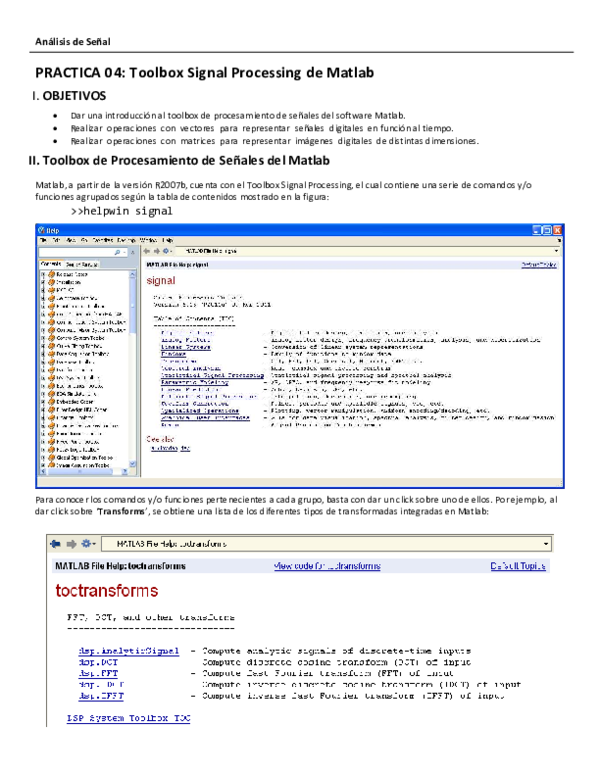Open the Default Topics link in the Help window
This screenshot has height=776, width=600.
(x=539, y=265)
